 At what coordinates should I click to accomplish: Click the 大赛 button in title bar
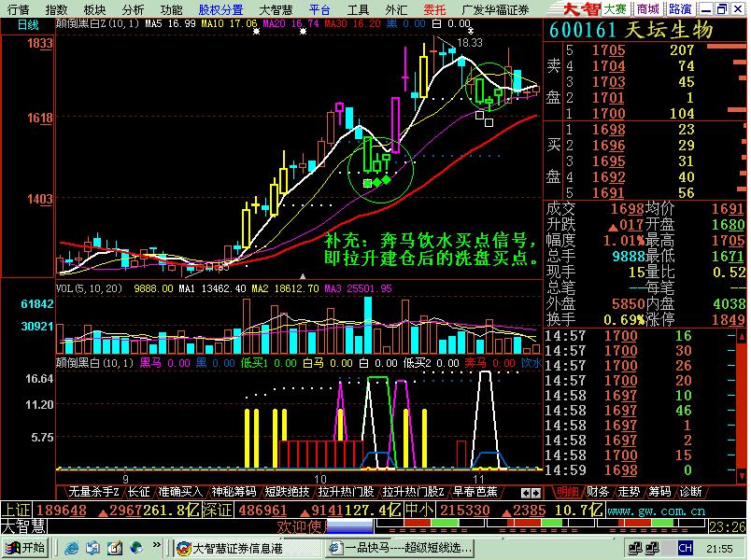point(615,8)
